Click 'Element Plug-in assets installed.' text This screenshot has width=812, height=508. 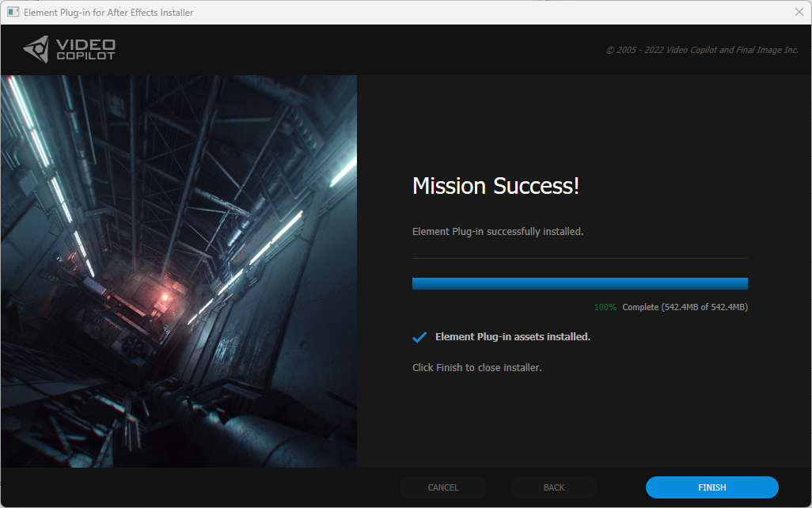[x=513, y=336]
